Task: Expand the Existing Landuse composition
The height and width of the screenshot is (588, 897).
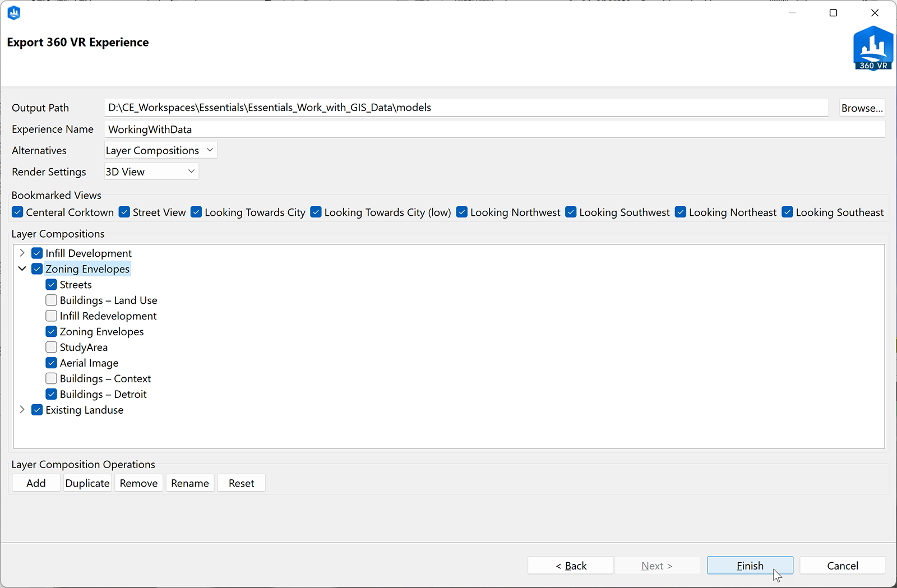Action: [x=22, y=410]
